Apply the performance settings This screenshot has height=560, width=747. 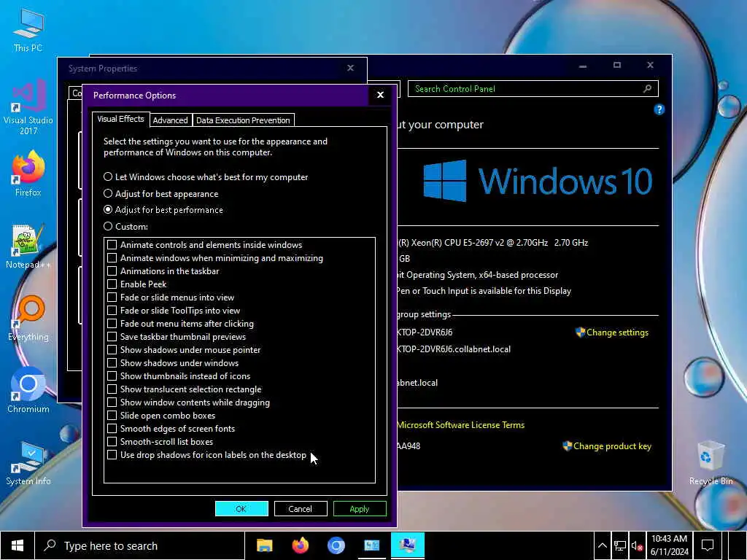(x=360, y=508)
